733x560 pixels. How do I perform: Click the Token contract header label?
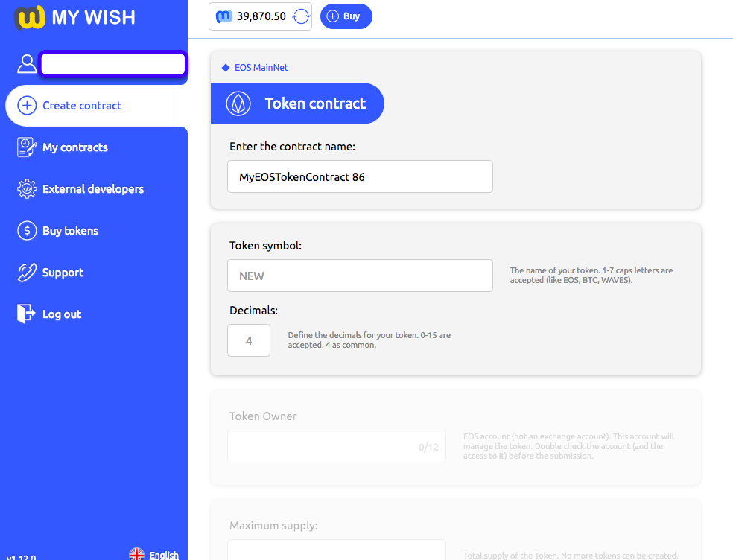click(x=315, y=104)
